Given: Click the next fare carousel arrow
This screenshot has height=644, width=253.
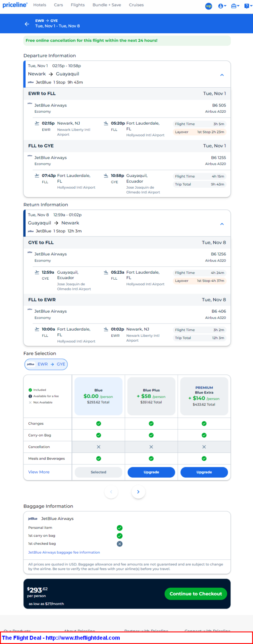Looking at the screenshot, I should pyautogui.click(x=138, y=492).
